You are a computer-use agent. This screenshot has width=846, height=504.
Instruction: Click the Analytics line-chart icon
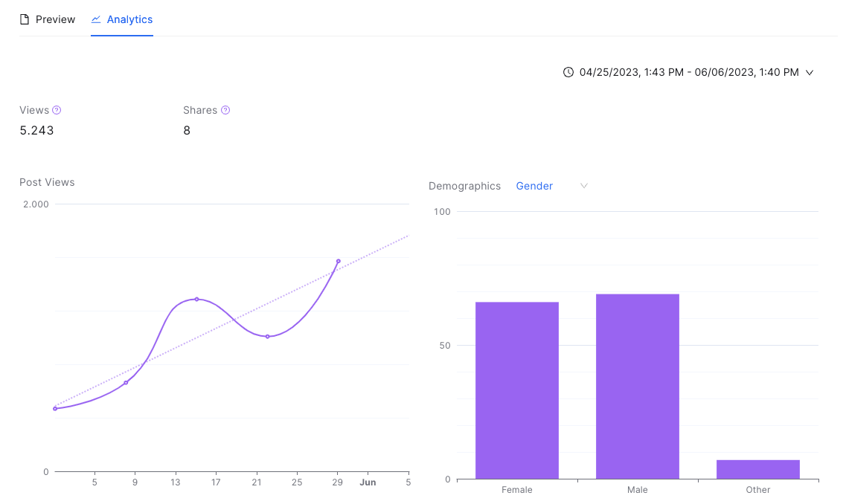point(96,19)
